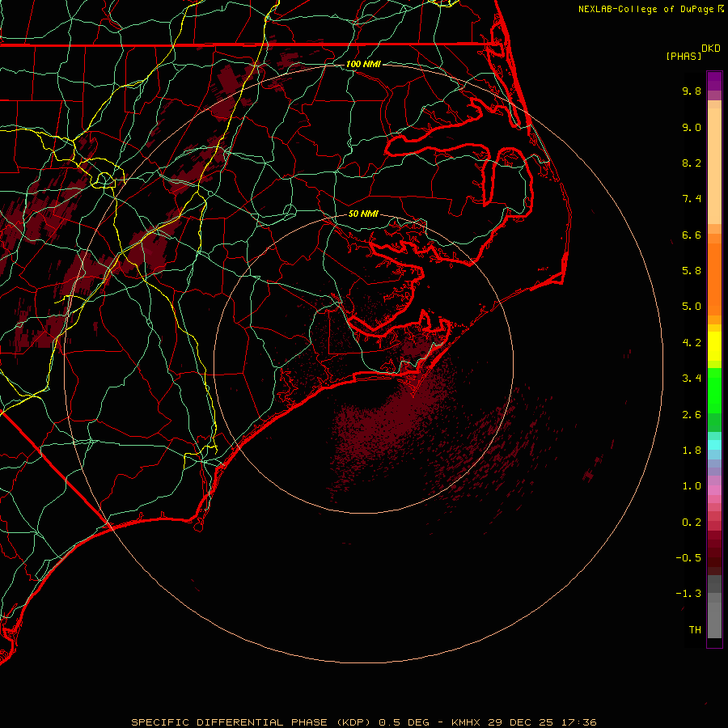The width and height of the screenshot is (728, 728).
Task: Click the 8.2 value on the color scale
Action: point(692,163)
